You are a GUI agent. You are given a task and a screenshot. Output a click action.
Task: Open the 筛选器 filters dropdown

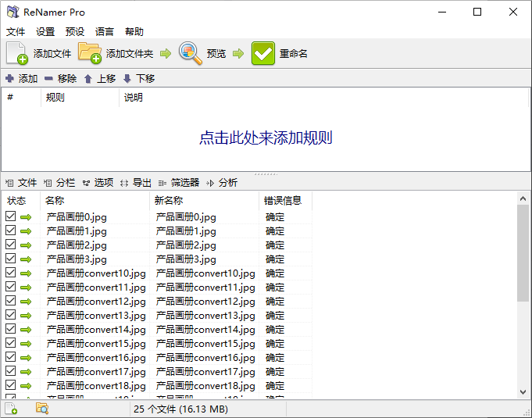[x=178, y=183]
